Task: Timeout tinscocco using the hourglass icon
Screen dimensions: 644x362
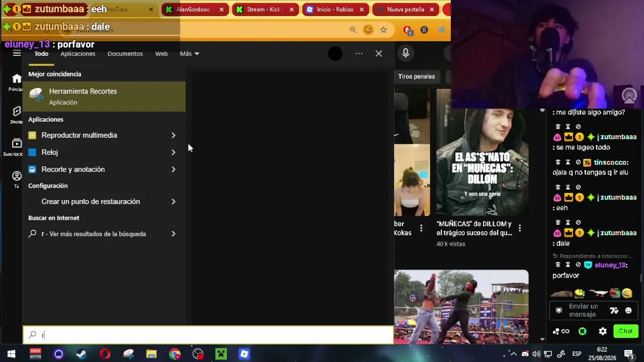Action: pos(568,162)
